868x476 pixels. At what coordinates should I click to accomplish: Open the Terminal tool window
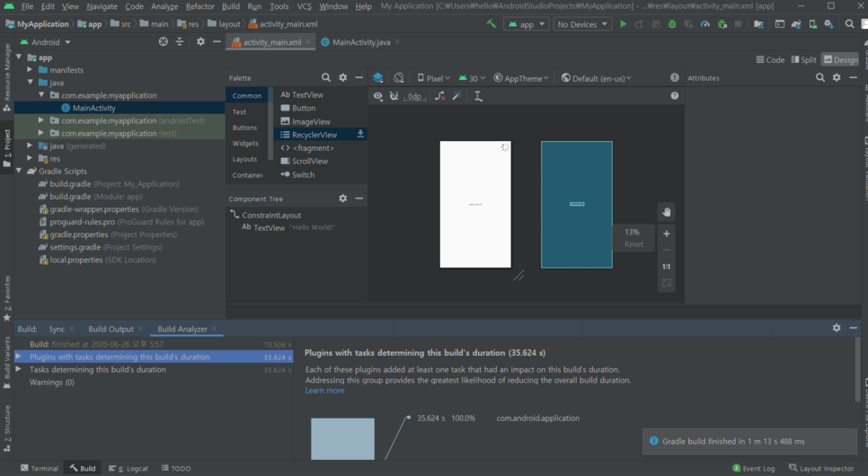(x=39, y=468)
